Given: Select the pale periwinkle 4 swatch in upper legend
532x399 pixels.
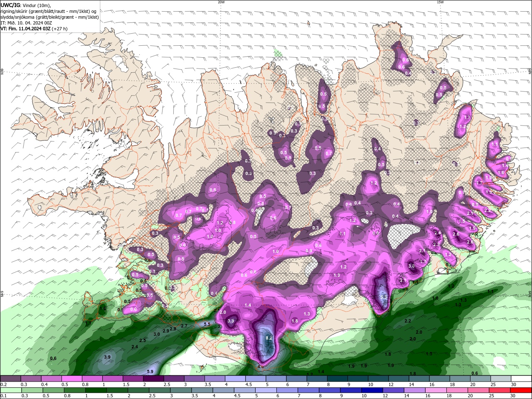Looking at the screenshot, I should click(235, 379).
